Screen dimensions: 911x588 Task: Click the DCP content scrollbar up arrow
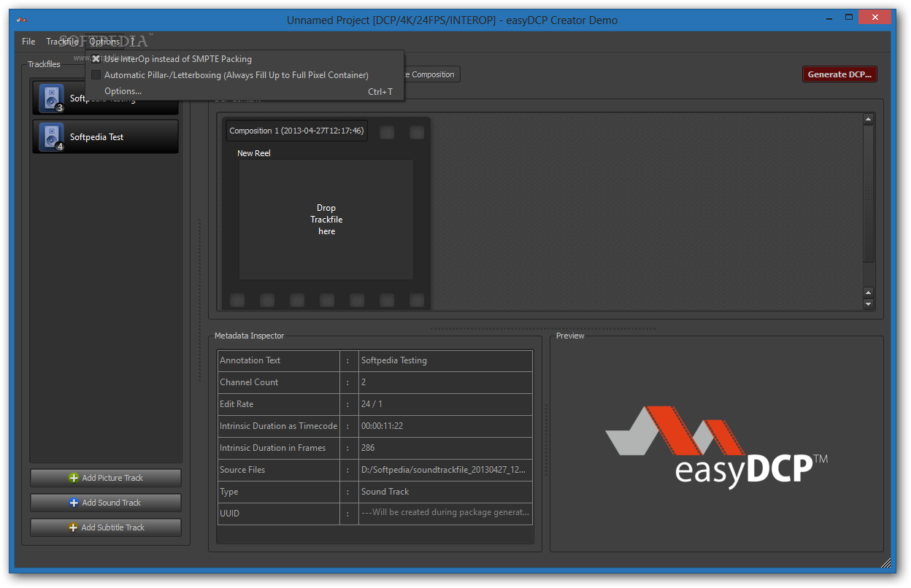869,119
